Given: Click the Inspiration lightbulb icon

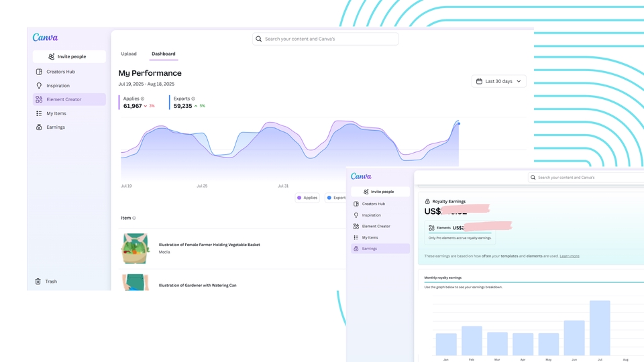Looking at the screenshot, I should pos(39,86).
